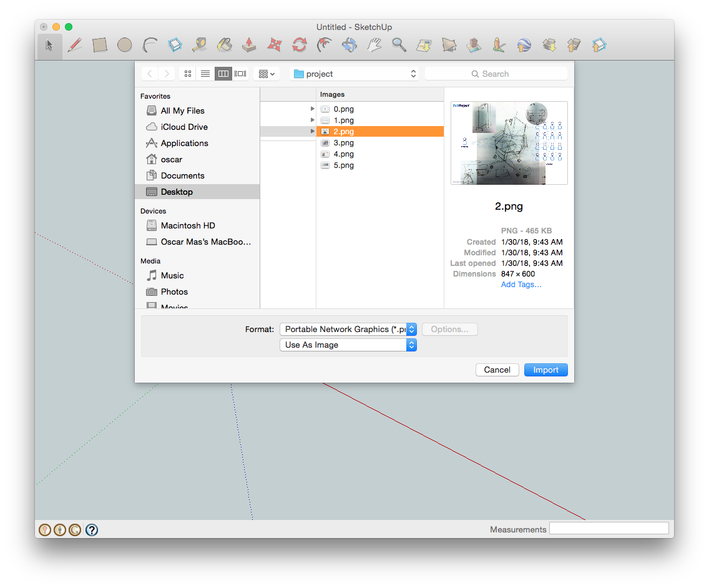Select file 0.png
This screenshot has height=588, width=709.
[380, 109]
